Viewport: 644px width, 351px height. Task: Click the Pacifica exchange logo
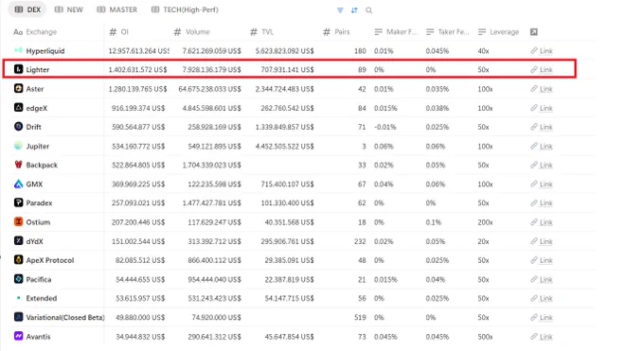click(19, 279)
